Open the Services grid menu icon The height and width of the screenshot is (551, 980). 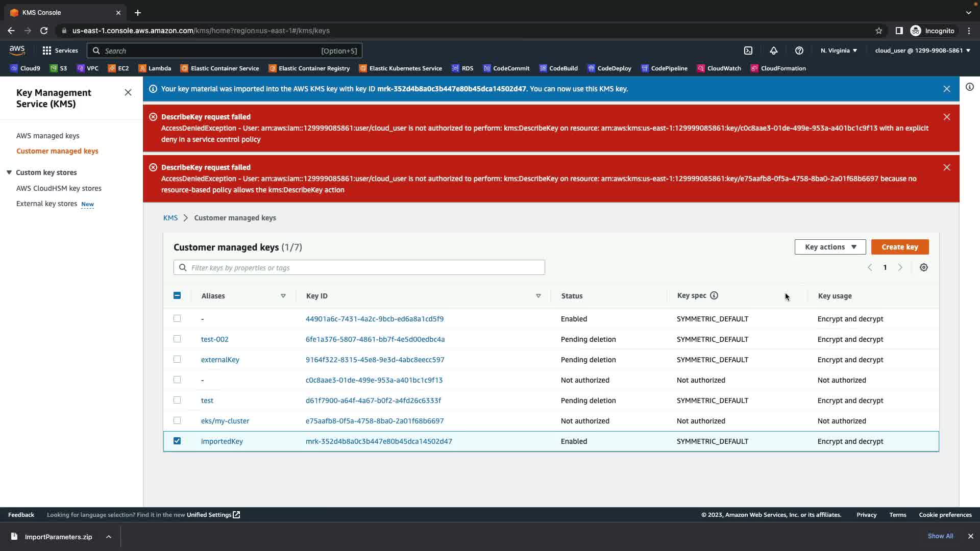[47, 51]
